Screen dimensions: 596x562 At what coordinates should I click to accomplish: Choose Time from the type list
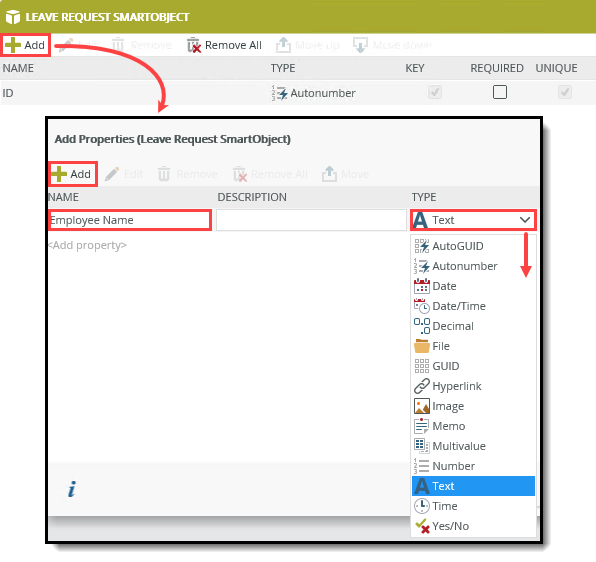point(473,506)
